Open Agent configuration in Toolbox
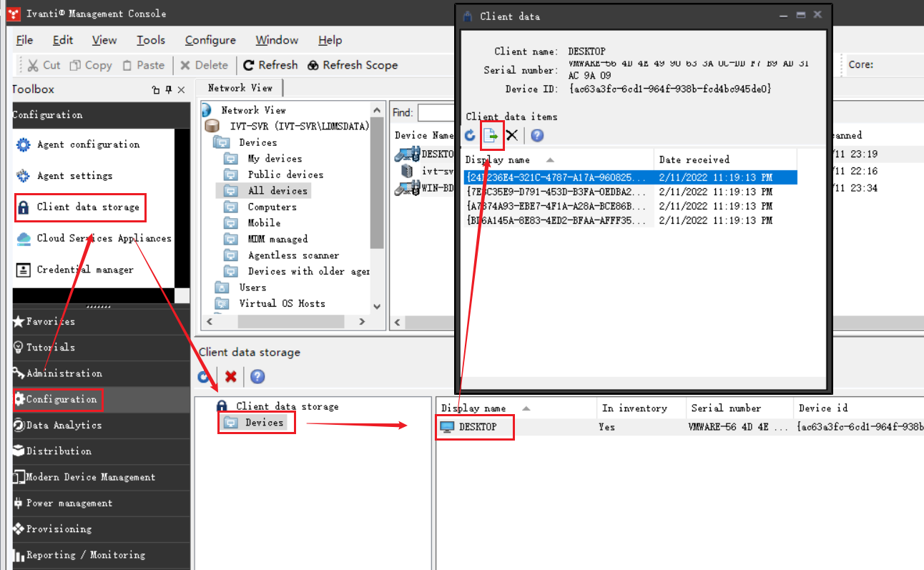The height and width of the screenshot is (570, 924). 88,144
